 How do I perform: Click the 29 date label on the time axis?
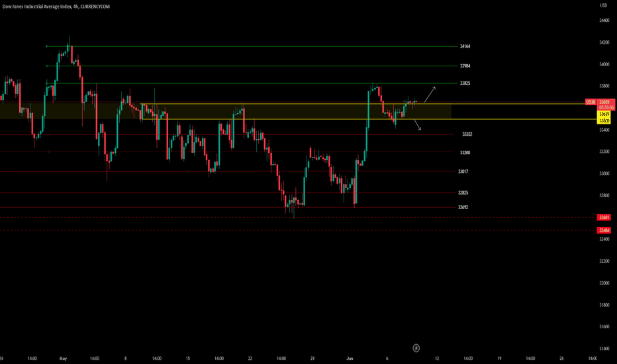click(x=312, y=359)
